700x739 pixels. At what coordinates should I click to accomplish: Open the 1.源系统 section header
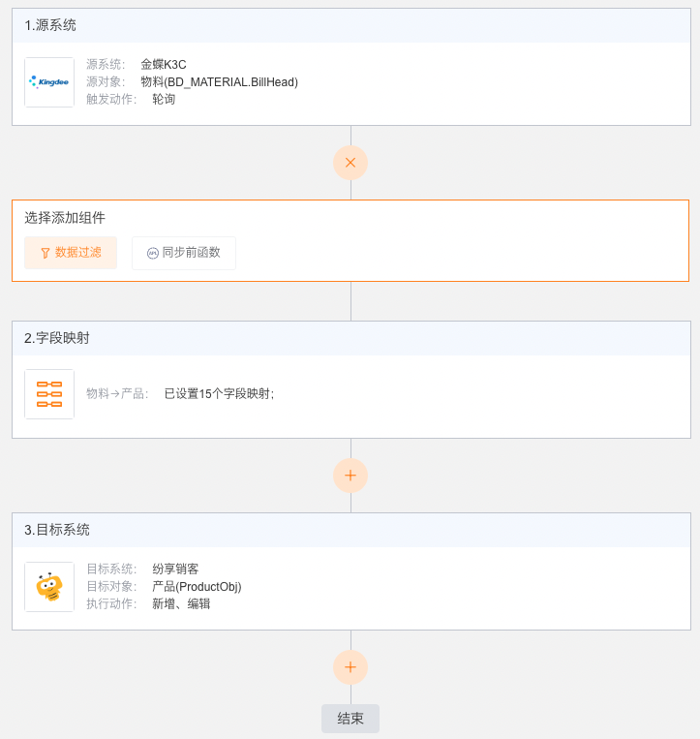[x=351, y=25]
